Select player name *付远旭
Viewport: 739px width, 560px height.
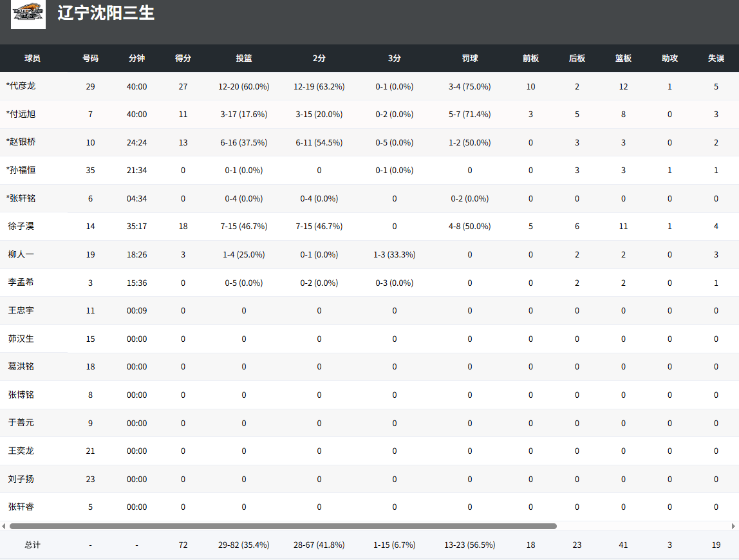coord(21,114)
